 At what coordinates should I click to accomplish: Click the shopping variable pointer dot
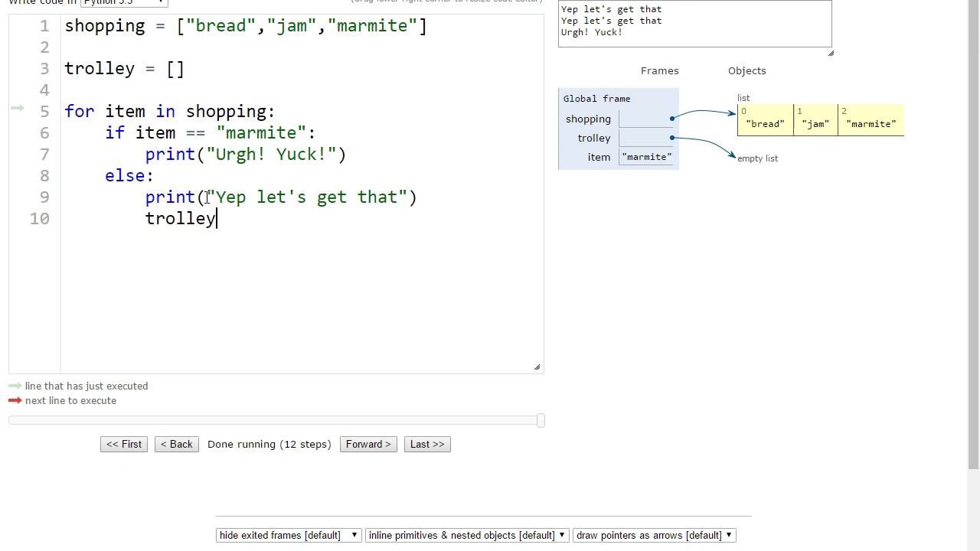tap(672, 119)
